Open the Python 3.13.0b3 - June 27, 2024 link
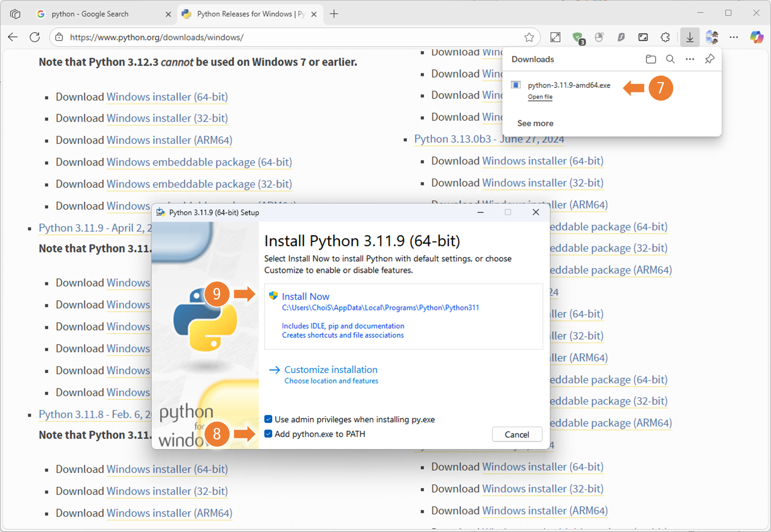 point(489,139)
